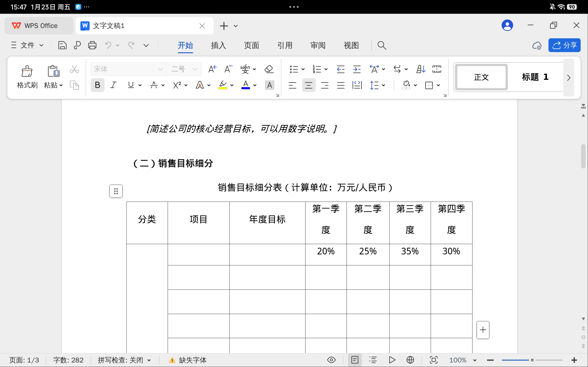The height and width of the screenshot is (367, 588).
Task: Toggle italic formatting button
Action: (x=113, y=85)
